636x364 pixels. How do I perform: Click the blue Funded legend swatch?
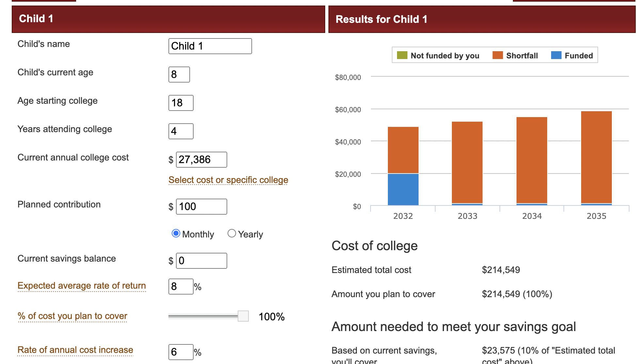(556, 55)
